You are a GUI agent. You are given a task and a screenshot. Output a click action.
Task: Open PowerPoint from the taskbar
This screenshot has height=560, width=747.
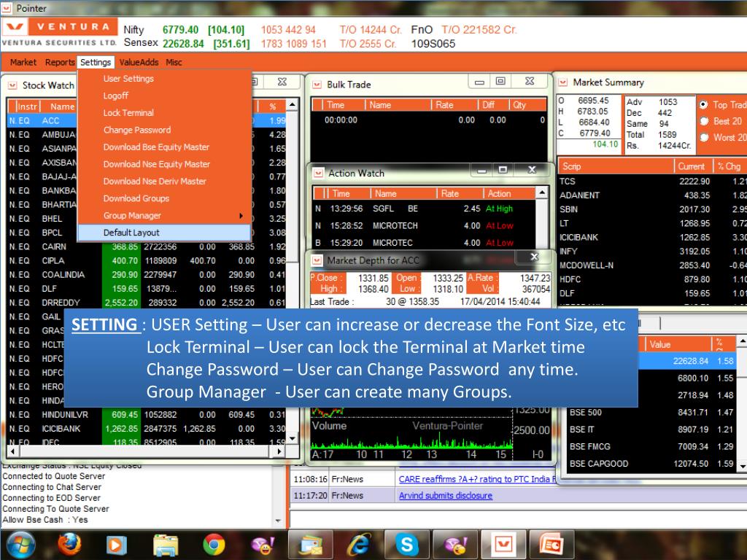pos(551,545)
